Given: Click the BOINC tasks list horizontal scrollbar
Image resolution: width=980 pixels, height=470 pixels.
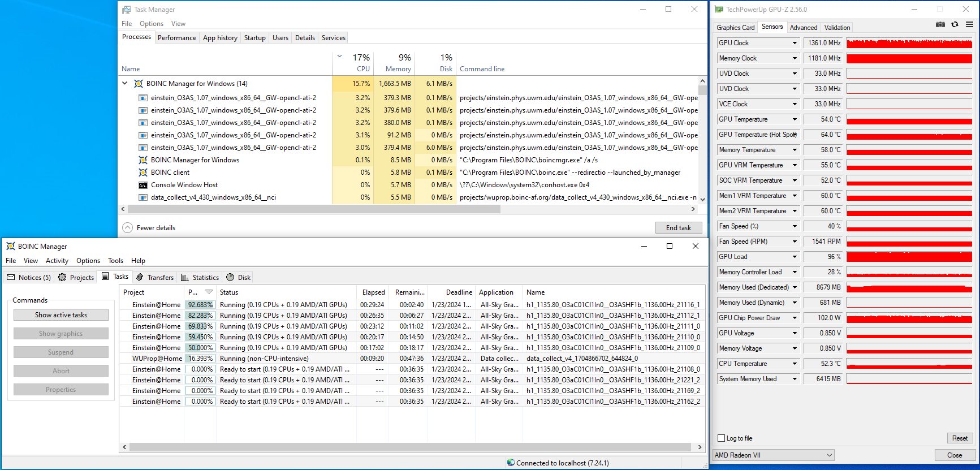Looking at the screenshot, I should pos(410,447).
